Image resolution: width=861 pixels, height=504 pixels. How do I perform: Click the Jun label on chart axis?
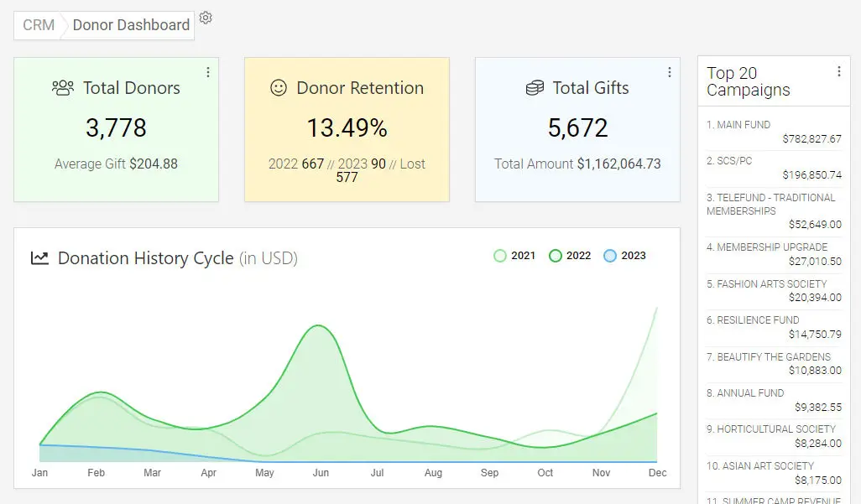(321, 473)
